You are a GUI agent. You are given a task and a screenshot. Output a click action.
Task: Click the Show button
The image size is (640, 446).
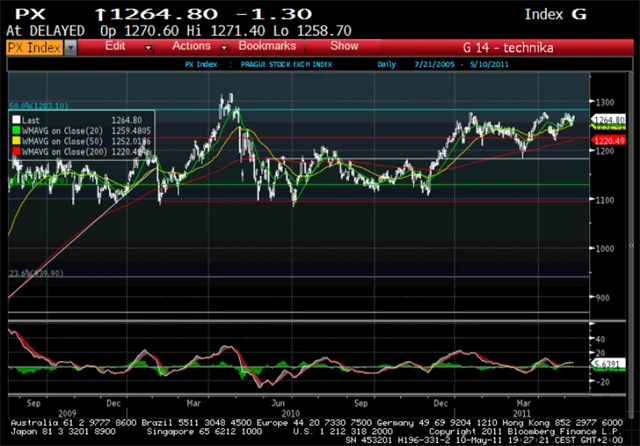344,46
